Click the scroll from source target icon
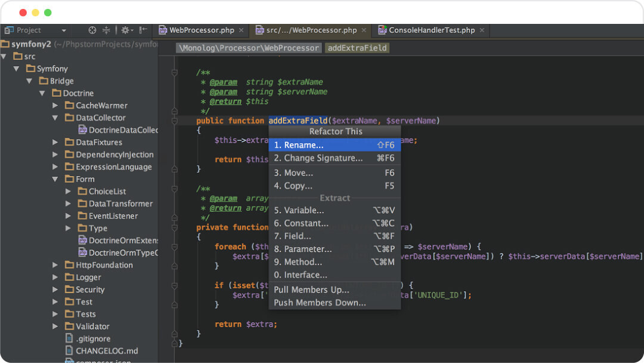Screen dimensions: 644x363 pyautogui.click(x=92, y=30)
